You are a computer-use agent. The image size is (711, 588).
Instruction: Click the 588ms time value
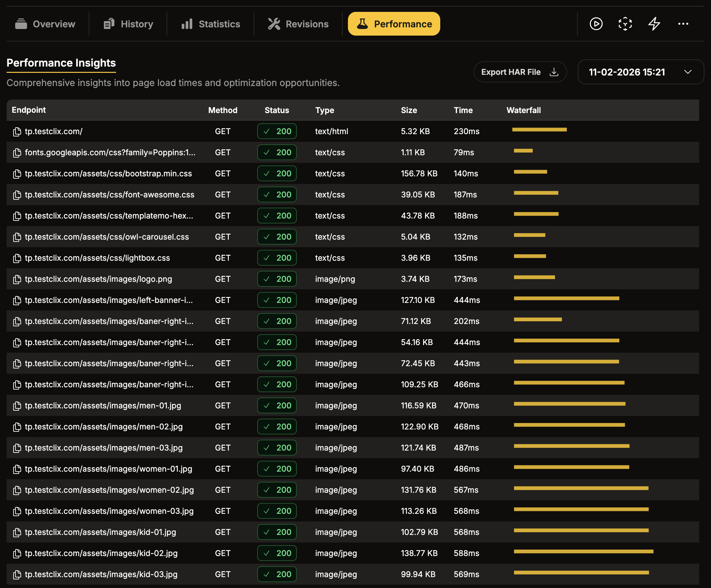pos(466,553)
